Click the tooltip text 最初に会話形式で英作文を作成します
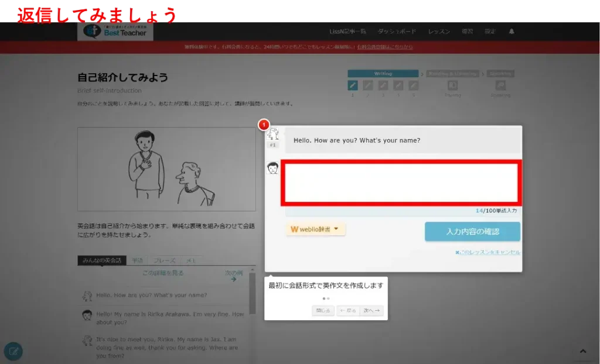This screenshot has height=364, width=600. click(326, 285)
